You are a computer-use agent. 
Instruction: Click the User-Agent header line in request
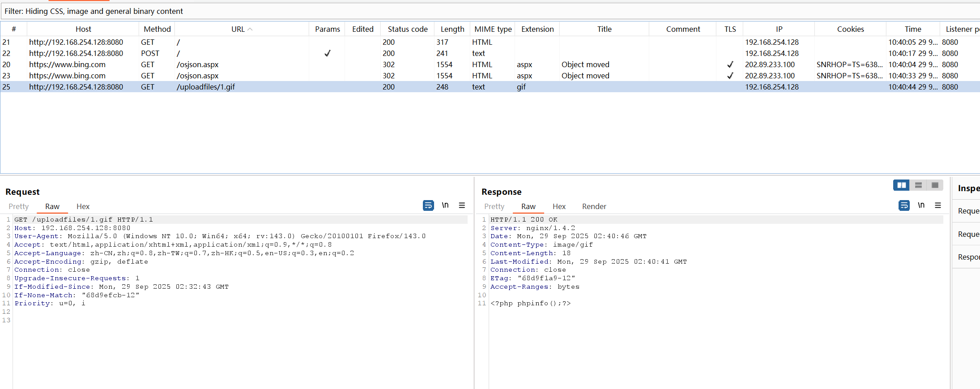(x=220, y=236)
